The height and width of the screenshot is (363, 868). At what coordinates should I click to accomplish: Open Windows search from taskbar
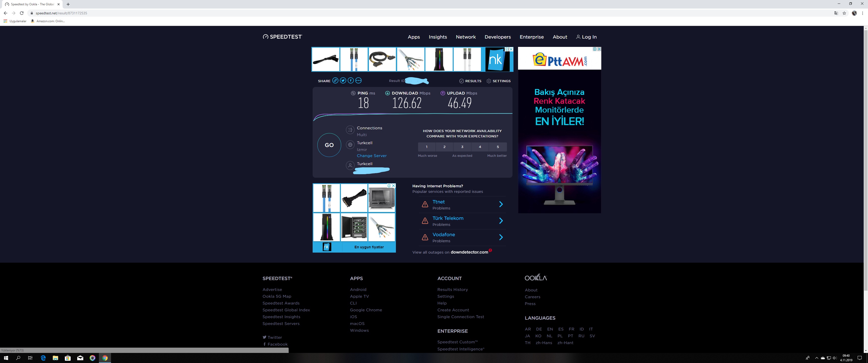[x=18, y=358]
